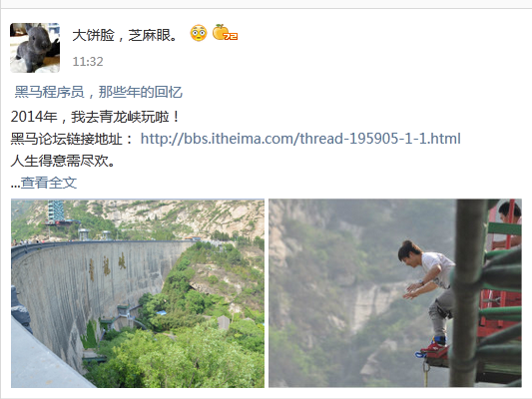
Task: Follow the bbs.itheima.com thread link
Action: (300, 139)
